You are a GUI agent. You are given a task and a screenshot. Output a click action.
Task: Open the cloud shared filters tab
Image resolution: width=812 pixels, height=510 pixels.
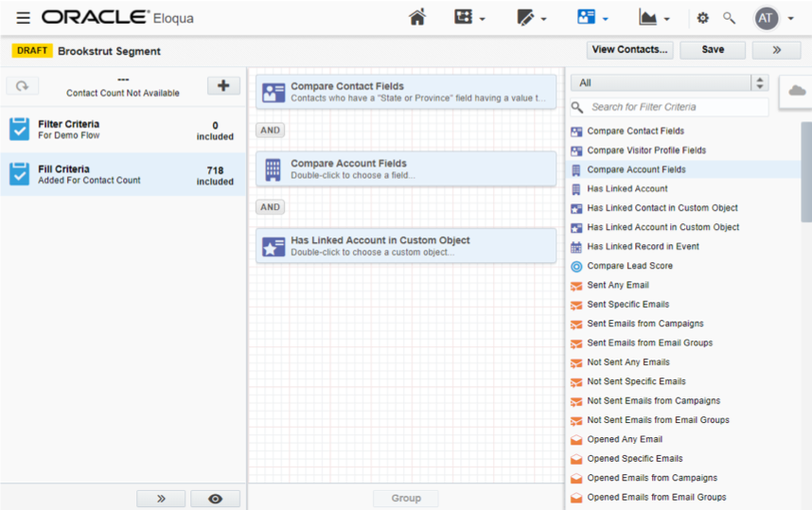797,91
